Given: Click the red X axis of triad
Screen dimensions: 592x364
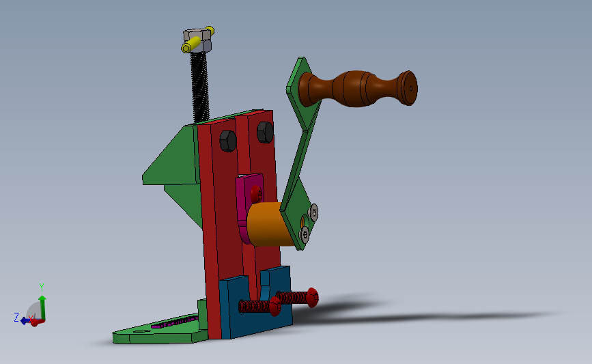Looking at the screenshot, I should (x=37, y=322).
